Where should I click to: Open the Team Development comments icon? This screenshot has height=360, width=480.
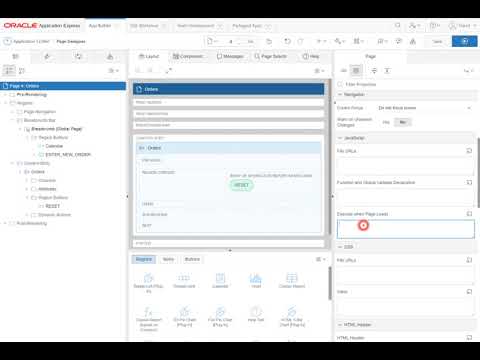[x=398, y=41]
